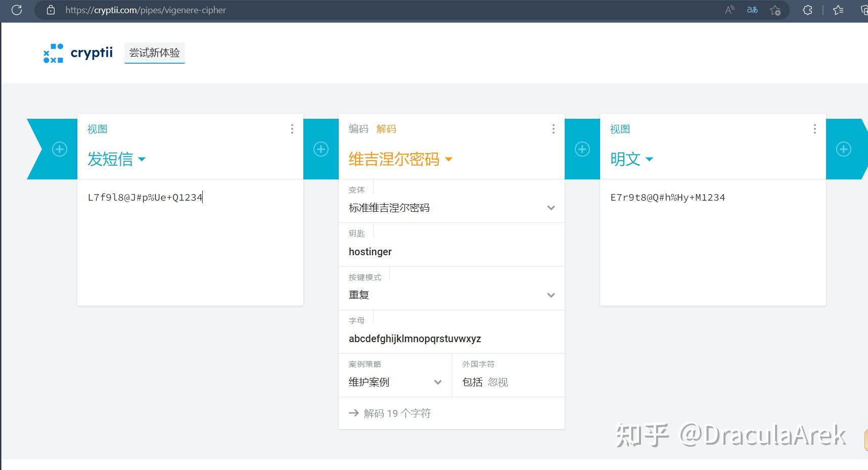Click the site lock icon in address bar
868x470 pixels.
pyautogui.click(x=51, y=10)
